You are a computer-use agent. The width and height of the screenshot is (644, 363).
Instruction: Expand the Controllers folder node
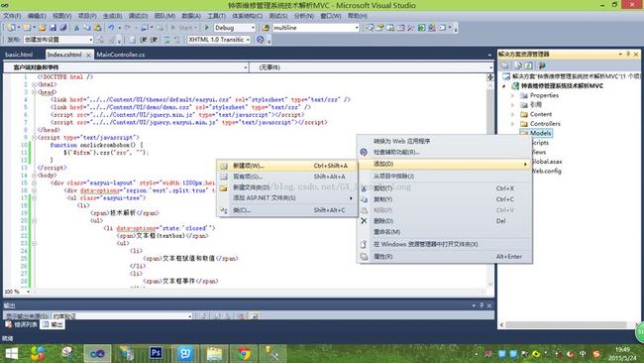tap(512, 124)
